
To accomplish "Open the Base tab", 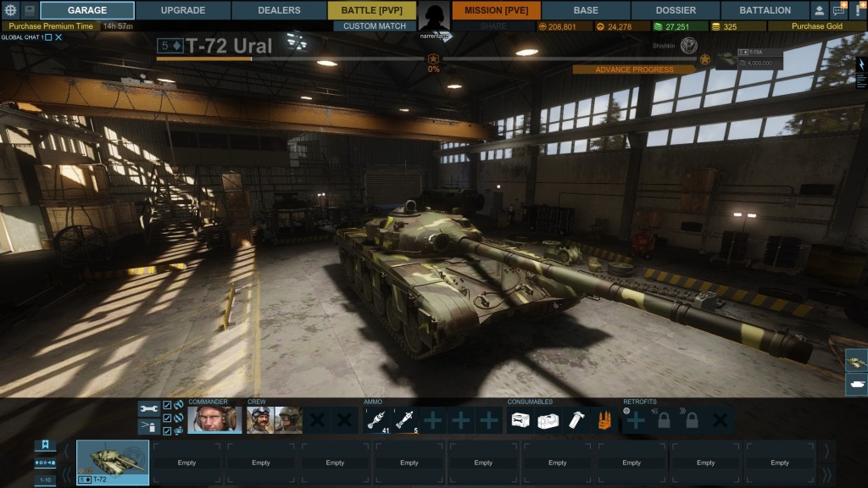I will click(x=586, y=10).
